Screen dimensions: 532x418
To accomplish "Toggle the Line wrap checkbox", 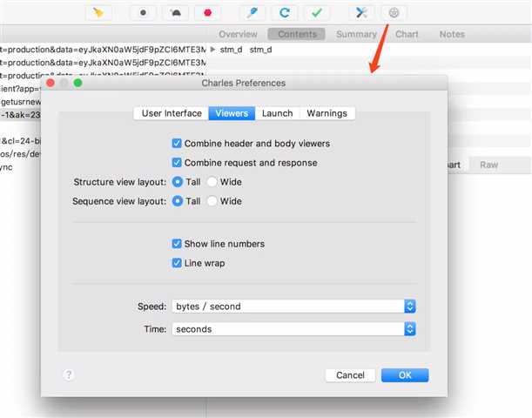I will pyautogui.click(x=177, y=263).
